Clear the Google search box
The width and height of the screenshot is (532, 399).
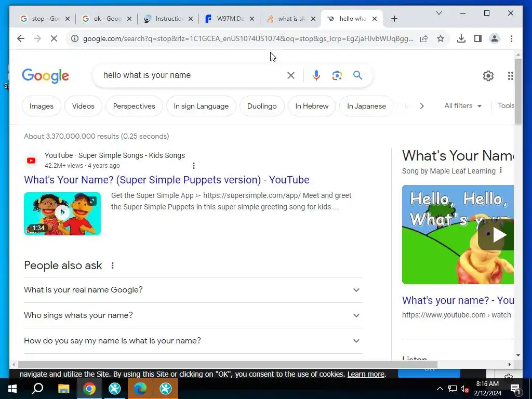coord(291,75)
